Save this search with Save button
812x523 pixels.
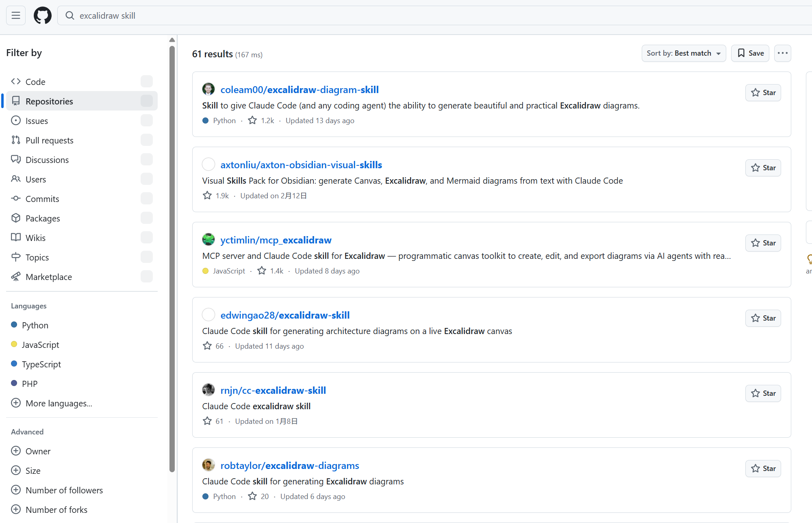[x=750, y=53]
